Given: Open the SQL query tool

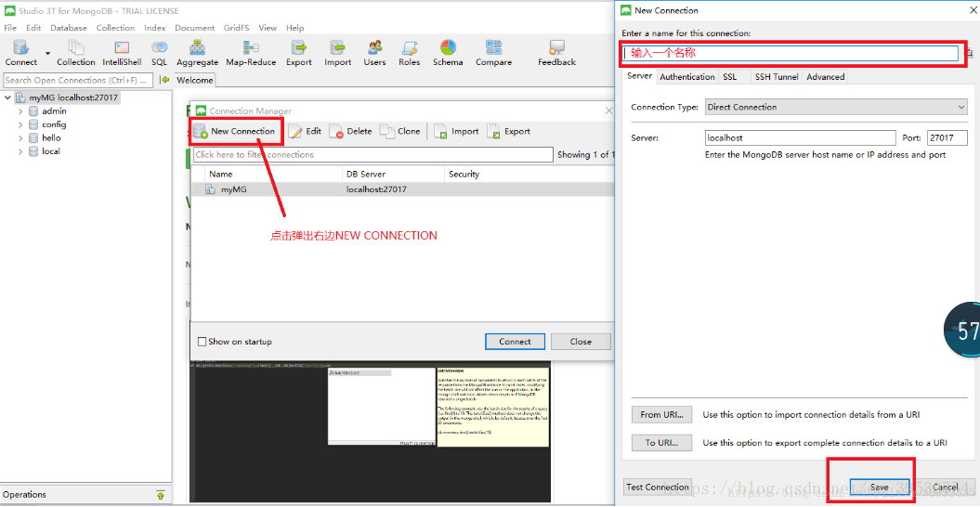Looking at the screenshot, I should (x=159, y=53).
